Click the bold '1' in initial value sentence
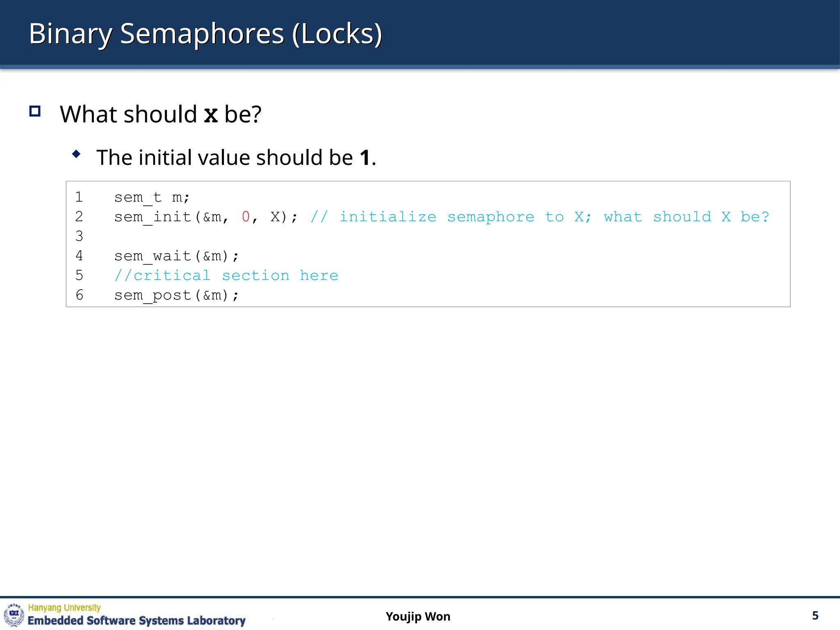The image size is (840, 630). 365,157
